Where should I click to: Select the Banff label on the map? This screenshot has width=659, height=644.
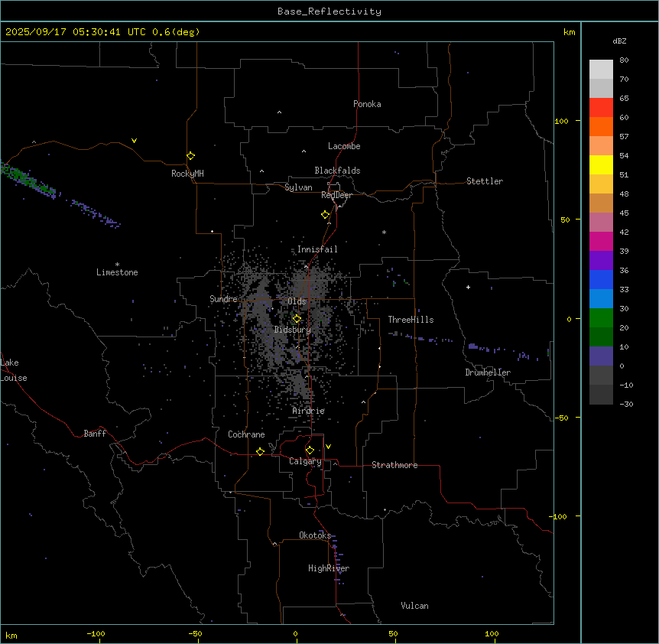click(95, 434)
